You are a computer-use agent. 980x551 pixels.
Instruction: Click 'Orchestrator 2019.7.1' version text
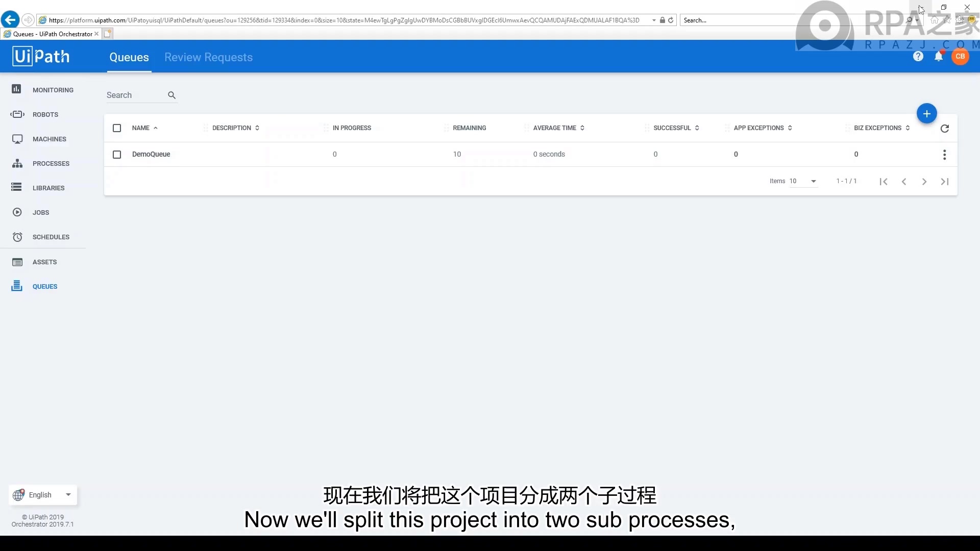click(x=42, y=524)
